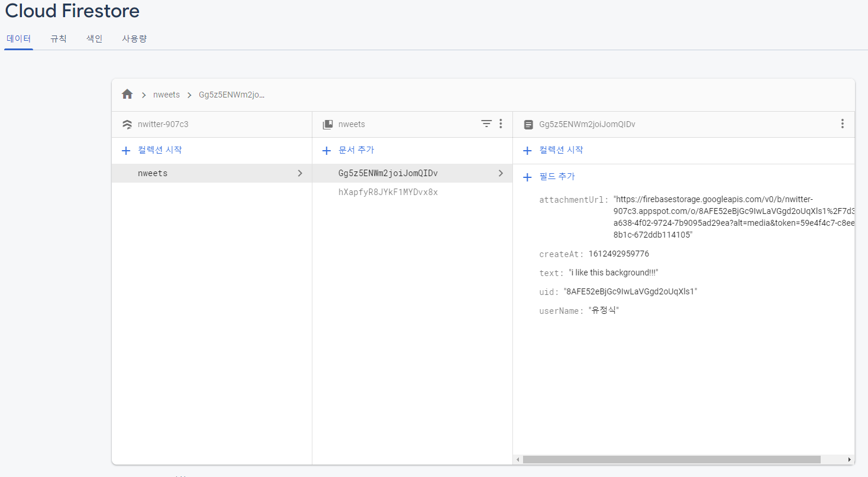This screenshot has height=477, width=868.
Task: Click the userName value "유정식"
Action: point(604,310)
